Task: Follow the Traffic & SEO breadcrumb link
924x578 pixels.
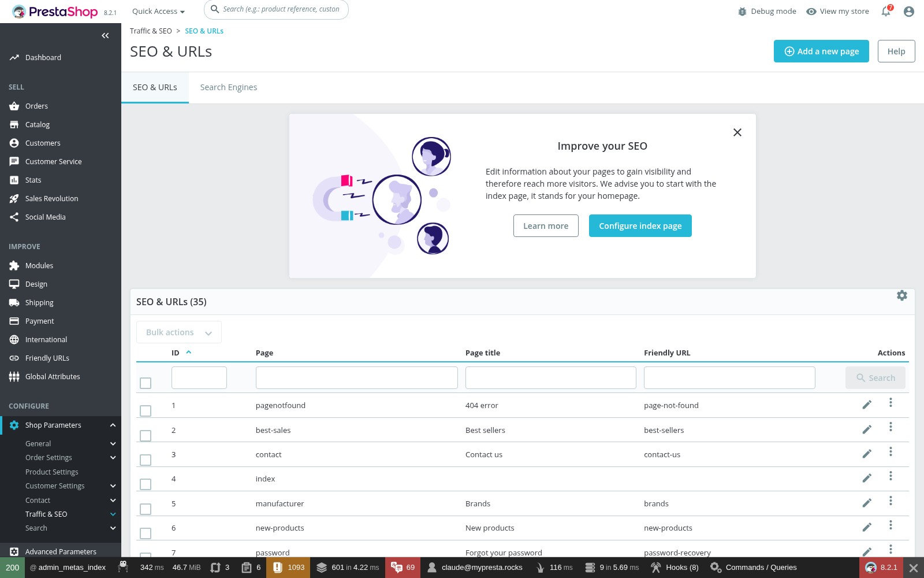Action: (151, 31)
